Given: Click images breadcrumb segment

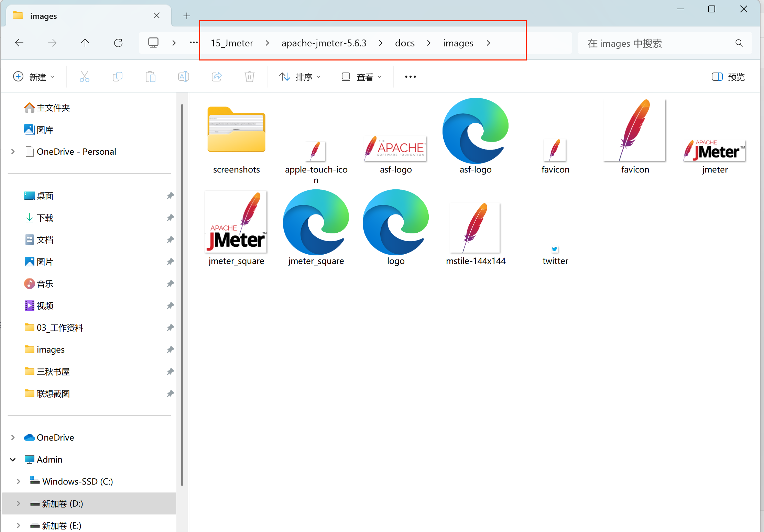Looking at the screenshot, I should 458,43.
